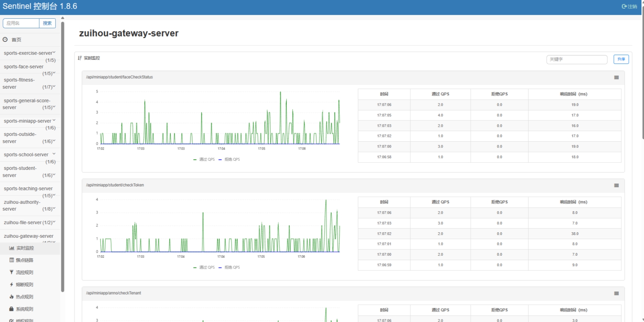Screen dimensions: 644x322
Task: Open 熔断规则 lightning bolt icon
Action: (12, 285)
